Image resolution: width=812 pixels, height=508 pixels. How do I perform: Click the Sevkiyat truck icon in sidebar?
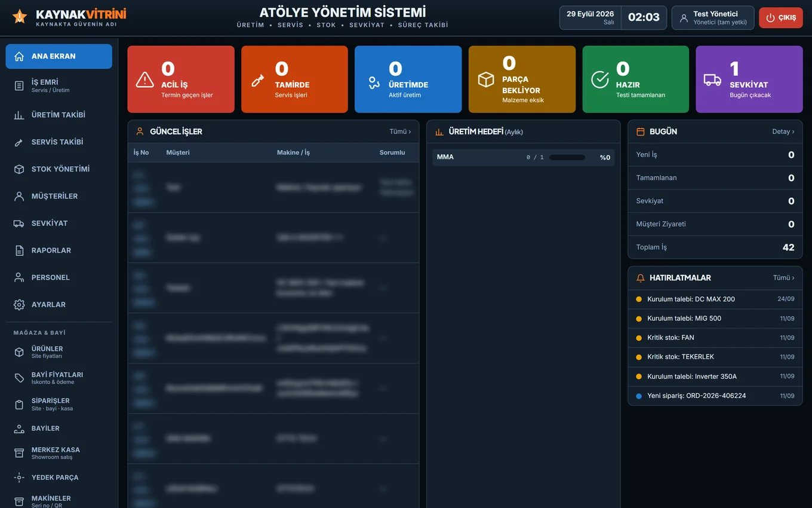point(19,224)
